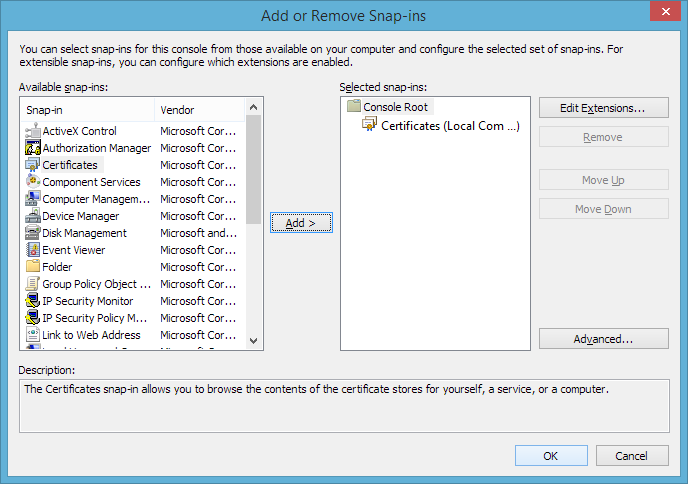688x484 pixels.
Task: Open Edit Extensions dialog
Action: (x=603, y=107)
